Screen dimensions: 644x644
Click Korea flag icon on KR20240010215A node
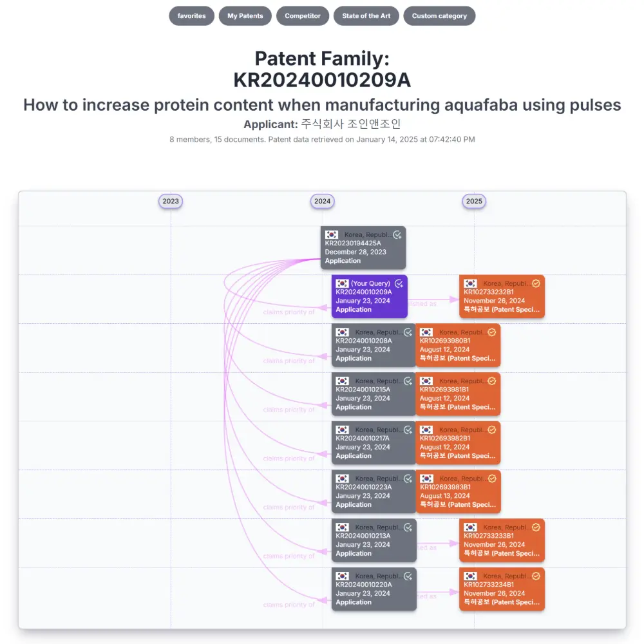343,381
